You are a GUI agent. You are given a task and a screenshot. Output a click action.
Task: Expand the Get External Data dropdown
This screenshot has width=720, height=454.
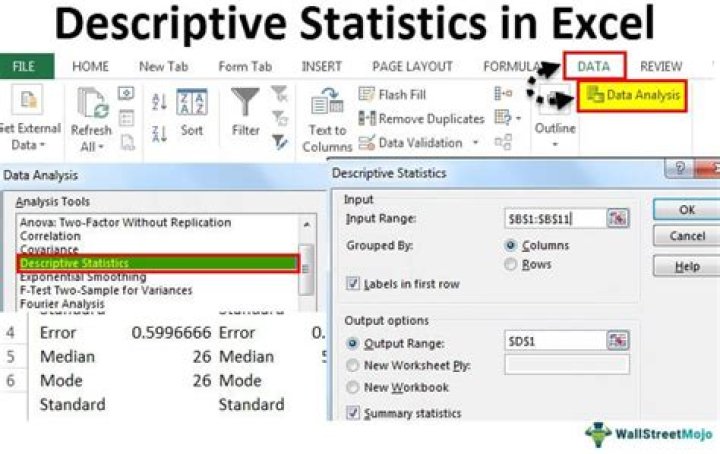coord(43,145)
